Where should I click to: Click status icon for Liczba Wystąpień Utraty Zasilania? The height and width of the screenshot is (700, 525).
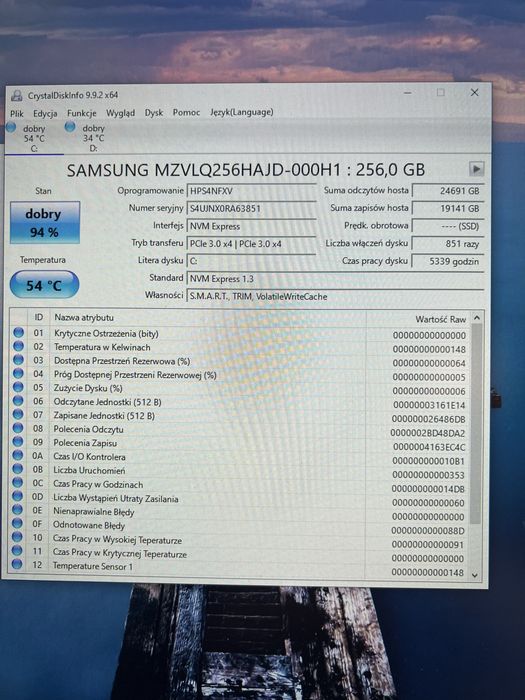[17, 496]
